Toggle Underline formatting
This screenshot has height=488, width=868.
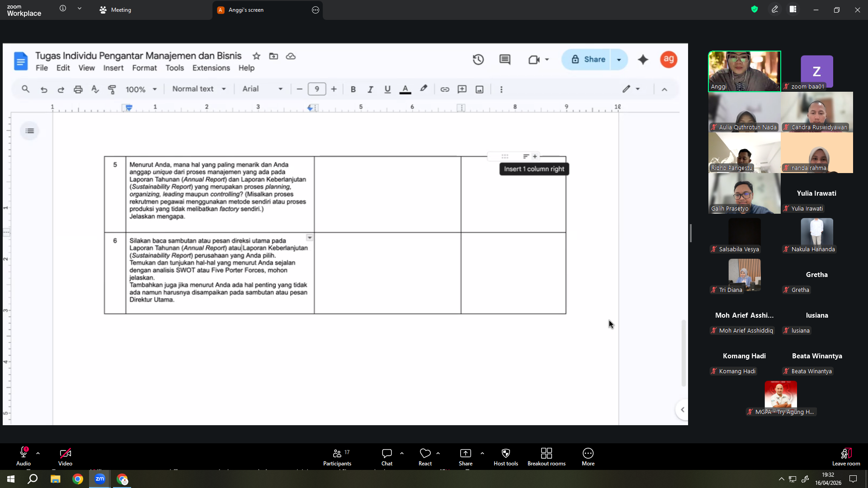click(x=387, y=89)
